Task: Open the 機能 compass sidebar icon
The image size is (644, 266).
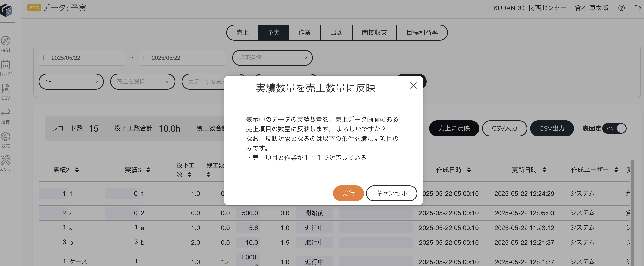Action: point(6,41)
